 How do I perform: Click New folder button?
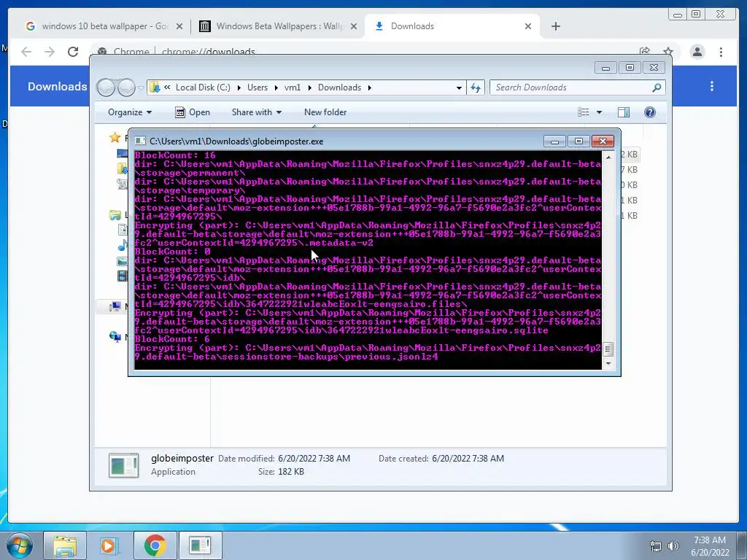click(325, 112)
